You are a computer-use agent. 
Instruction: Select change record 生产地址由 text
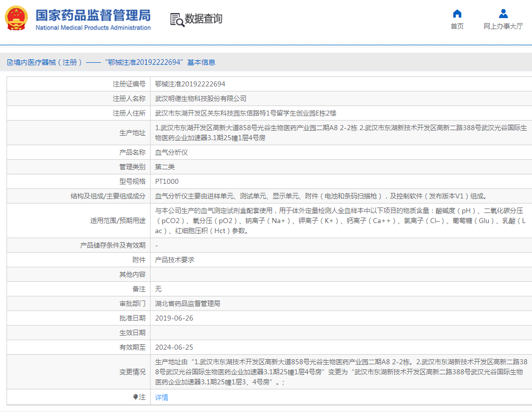click(341, 372)
